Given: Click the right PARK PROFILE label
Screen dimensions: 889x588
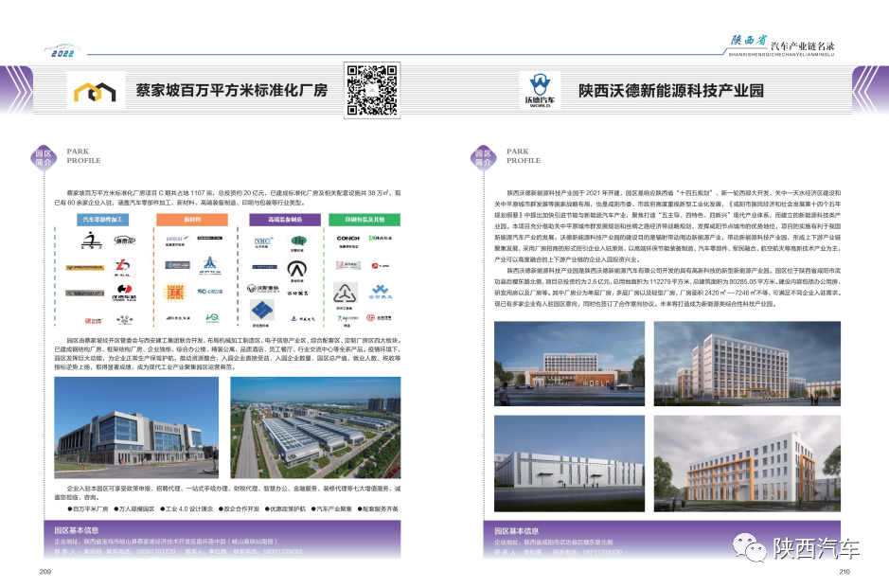Looking at the screenshot, I should [x=524, y=156].
